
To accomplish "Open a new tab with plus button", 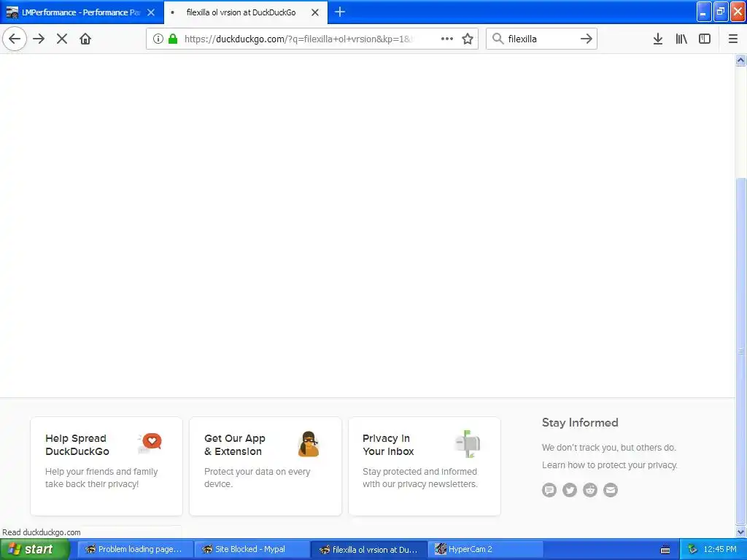I will [x=340, y=12].
